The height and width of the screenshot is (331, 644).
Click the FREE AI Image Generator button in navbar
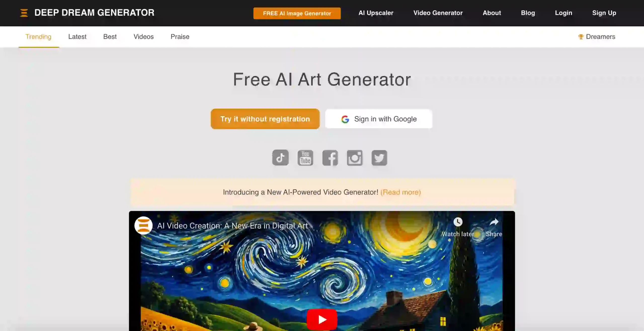click(x=297, y=13)
